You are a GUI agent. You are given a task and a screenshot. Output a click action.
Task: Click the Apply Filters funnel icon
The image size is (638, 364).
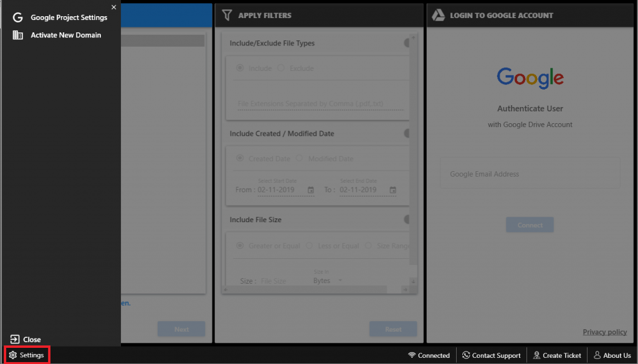pos(227,16)
